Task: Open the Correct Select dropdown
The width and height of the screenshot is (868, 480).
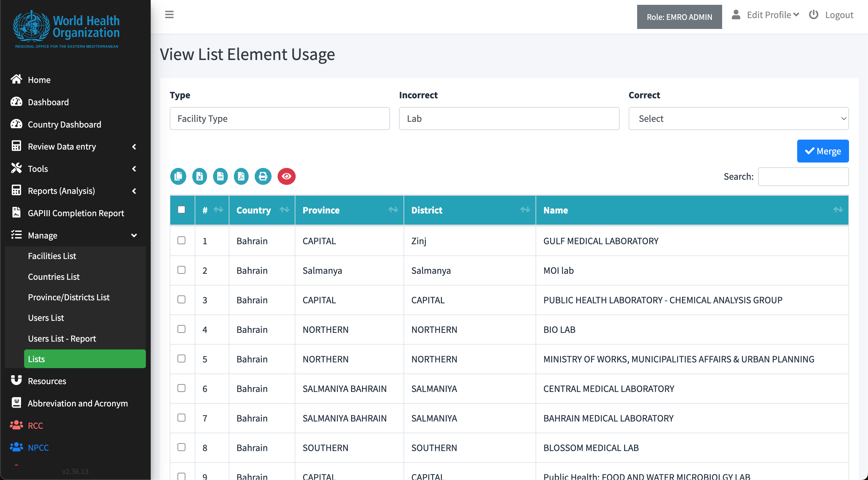Action: [738, 119]
